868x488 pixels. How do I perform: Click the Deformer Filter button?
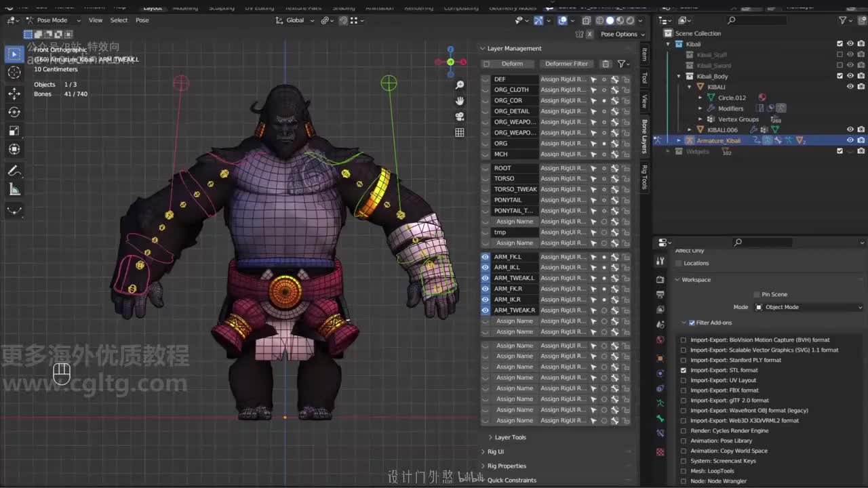click(566, 64)
